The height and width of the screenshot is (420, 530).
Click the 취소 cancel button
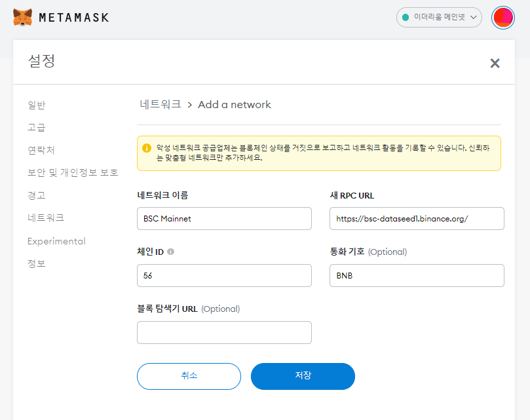tap(189, 376)
